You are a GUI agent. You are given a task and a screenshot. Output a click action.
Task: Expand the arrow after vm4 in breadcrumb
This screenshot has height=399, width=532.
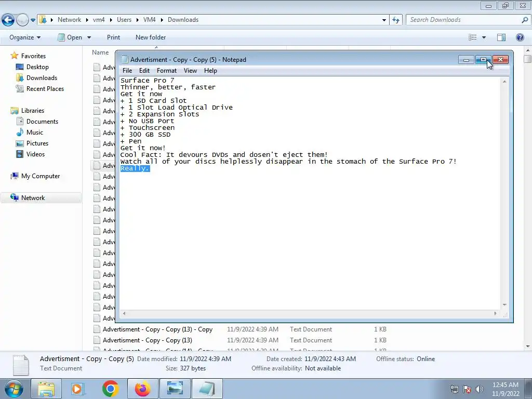[111, 20]
